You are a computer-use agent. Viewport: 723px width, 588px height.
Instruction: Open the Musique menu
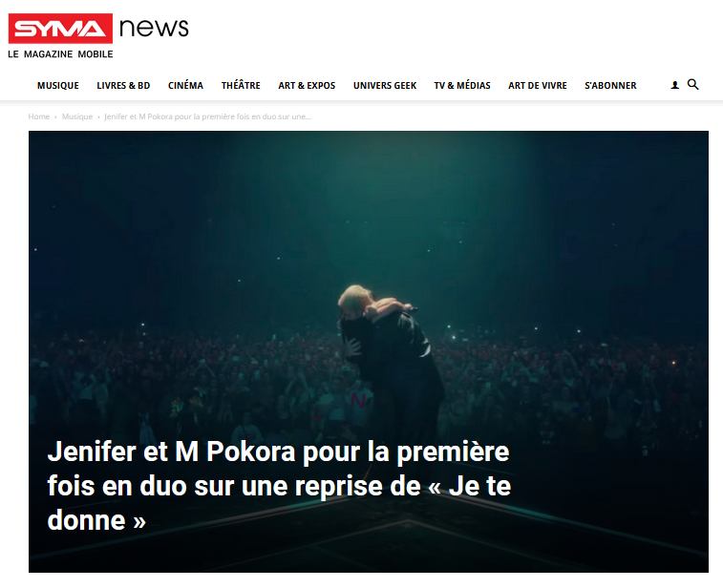click(58, 85)
